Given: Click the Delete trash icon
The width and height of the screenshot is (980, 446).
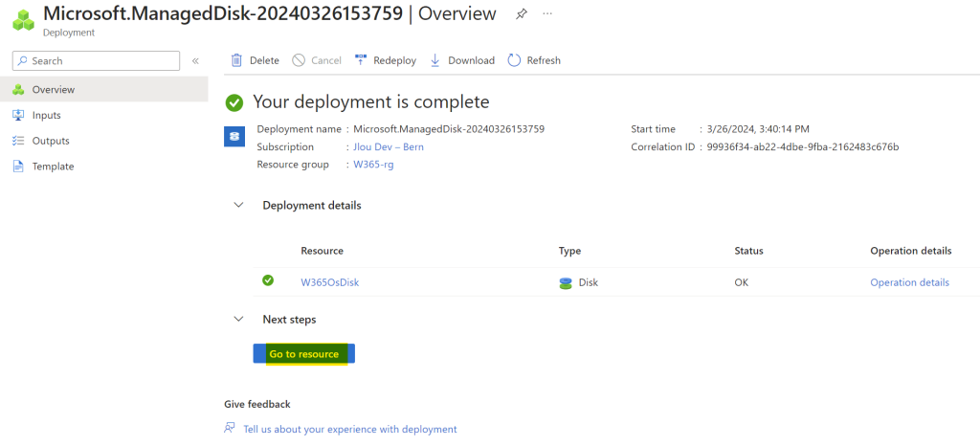Looking at the screenshot, I should 237,60.
